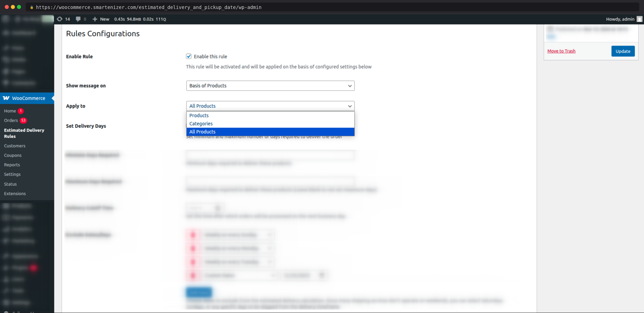
Task: Click the Orders 53 notification badge
Action: (x=23, y=120)
